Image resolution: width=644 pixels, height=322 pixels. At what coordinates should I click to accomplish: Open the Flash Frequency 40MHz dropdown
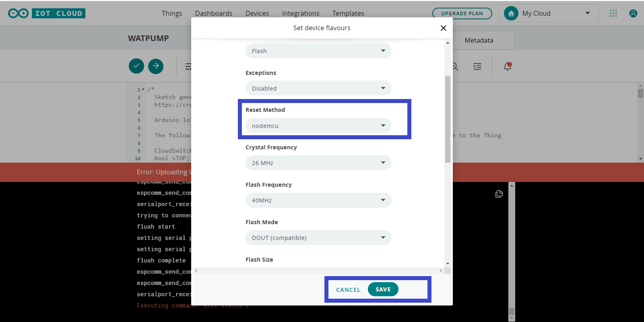[x=318, y=200]
